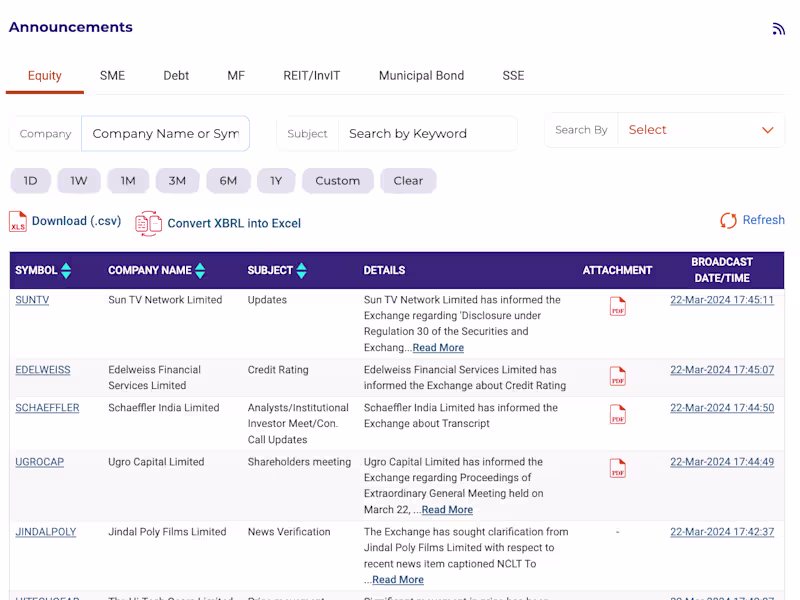Click the Convert XBRL into Excel link

coord(234,223)
